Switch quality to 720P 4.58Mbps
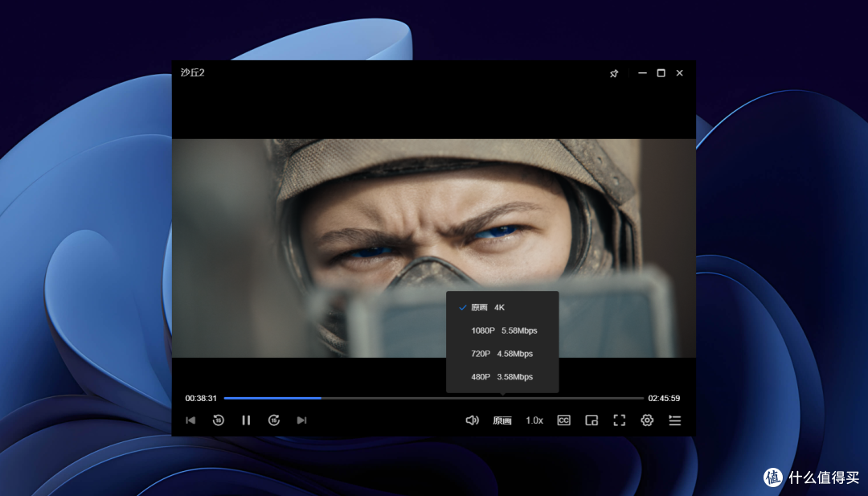 pos(502,354)
